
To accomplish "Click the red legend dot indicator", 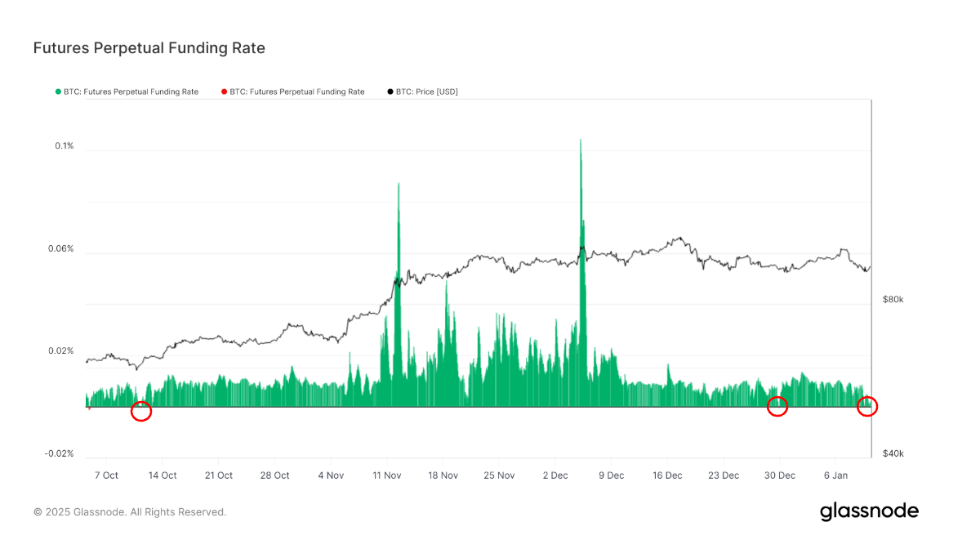I will tap(222, 91).
